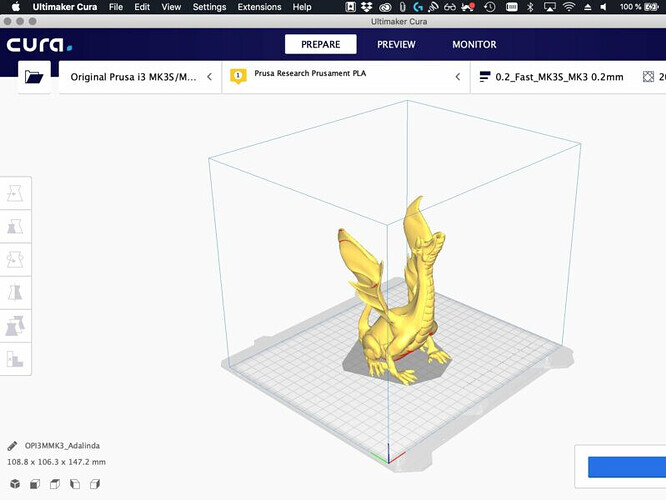
Task: Open the File menu
Action: 116,7
